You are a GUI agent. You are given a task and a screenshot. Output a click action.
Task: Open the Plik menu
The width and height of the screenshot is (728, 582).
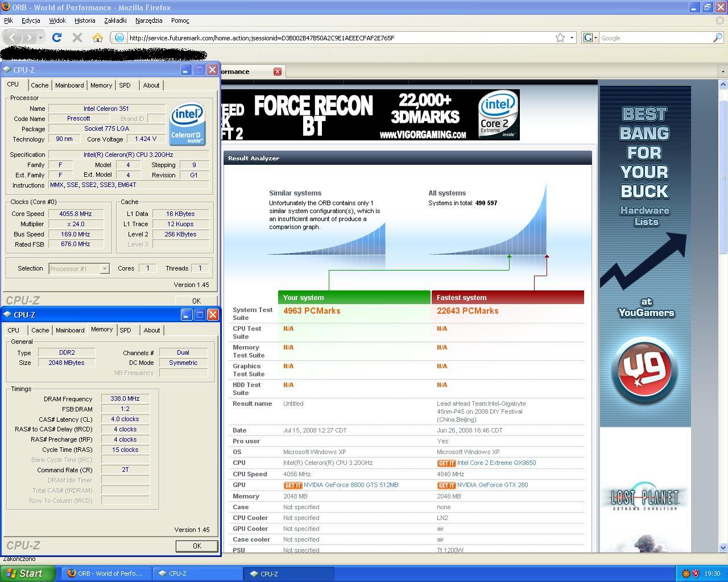tap(9, 20)
